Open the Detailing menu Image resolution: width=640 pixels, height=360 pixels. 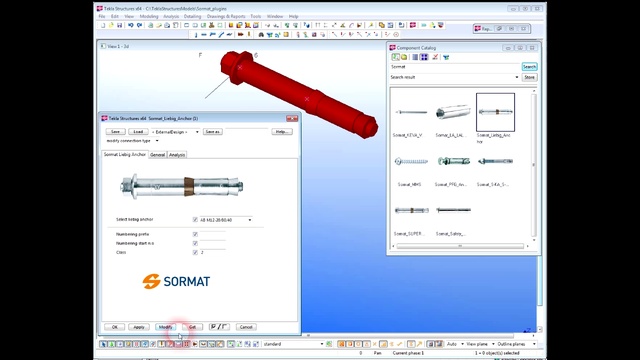pyautogui.click(x=193, y=16)
